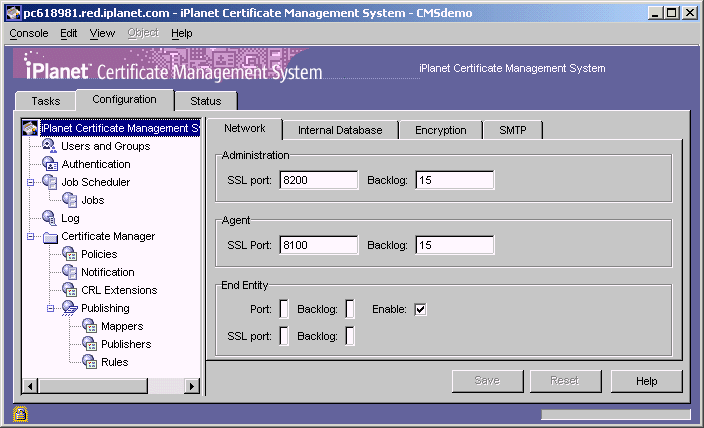The height and width of the screenshot is (428, 704).
Task: Select Authentication in the tree
Action: (96, 164)
